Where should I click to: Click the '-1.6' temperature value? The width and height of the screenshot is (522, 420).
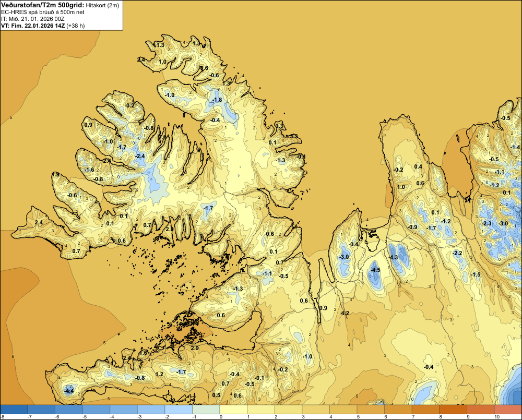pos(89,170)
